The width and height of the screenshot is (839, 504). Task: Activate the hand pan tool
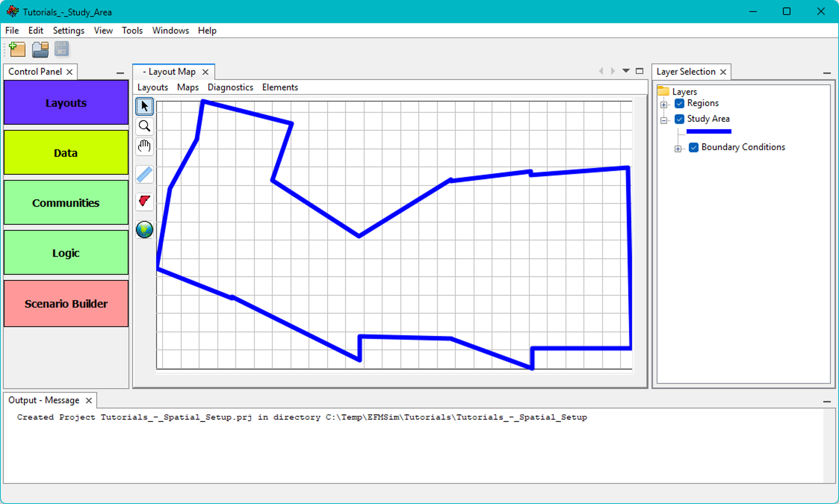(x=144, y=146)
